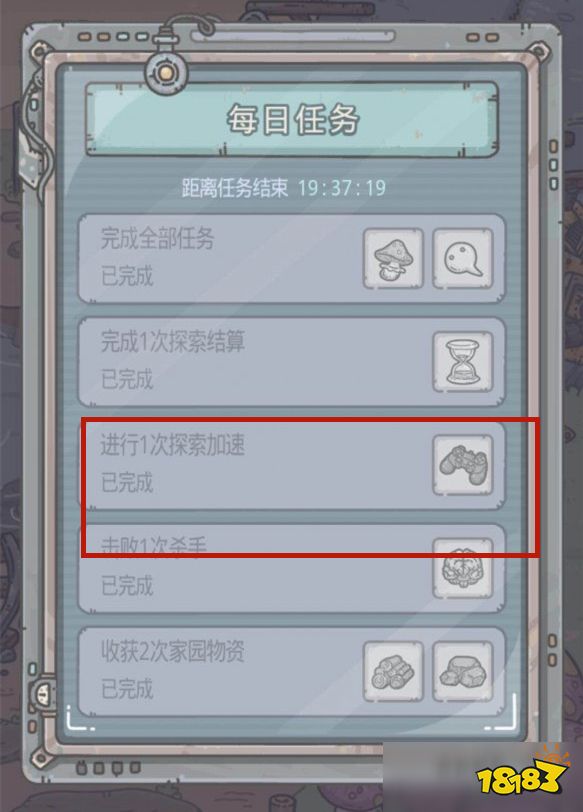Select the 收获2次家园物资 task row
Viewport: 583px width, 812px height.
tap(292, 672)
